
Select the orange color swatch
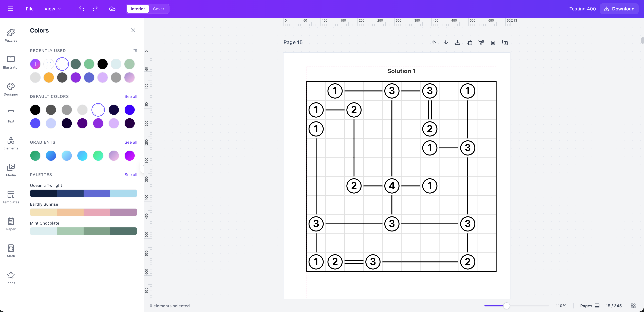point(48,77)
